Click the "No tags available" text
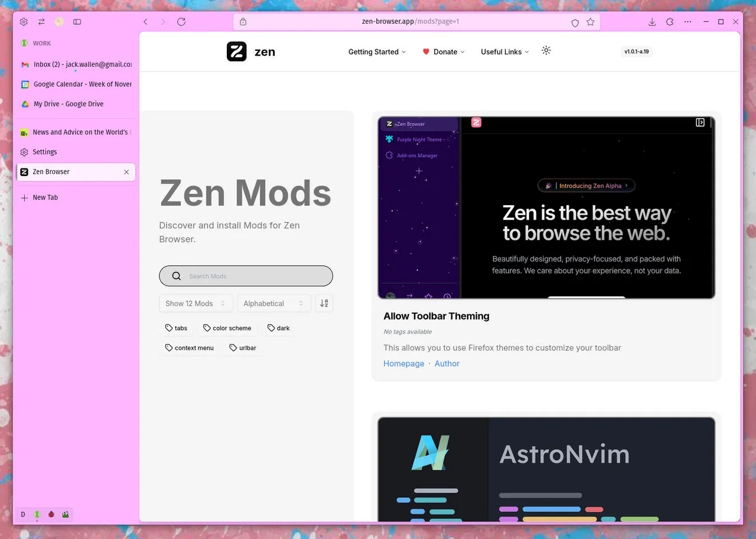The height and width of the screenshot is (539, 756). (x=408, y=332)
